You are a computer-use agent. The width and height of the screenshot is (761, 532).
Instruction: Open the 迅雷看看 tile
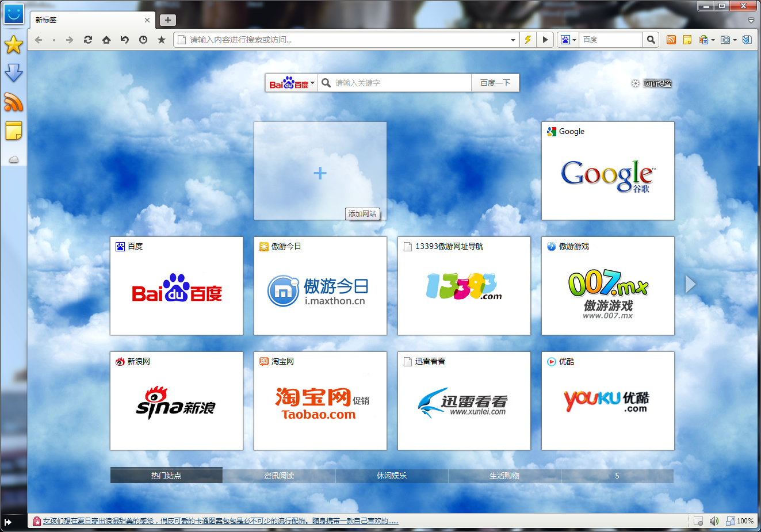point(464,401)
